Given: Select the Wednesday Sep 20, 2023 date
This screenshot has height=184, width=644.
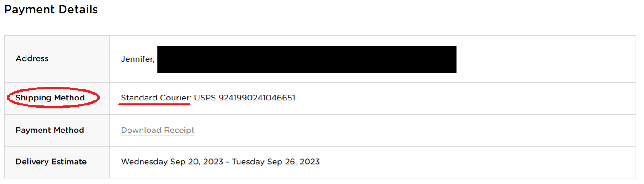Looking at the screenshot, I should (x=171, y=162).
